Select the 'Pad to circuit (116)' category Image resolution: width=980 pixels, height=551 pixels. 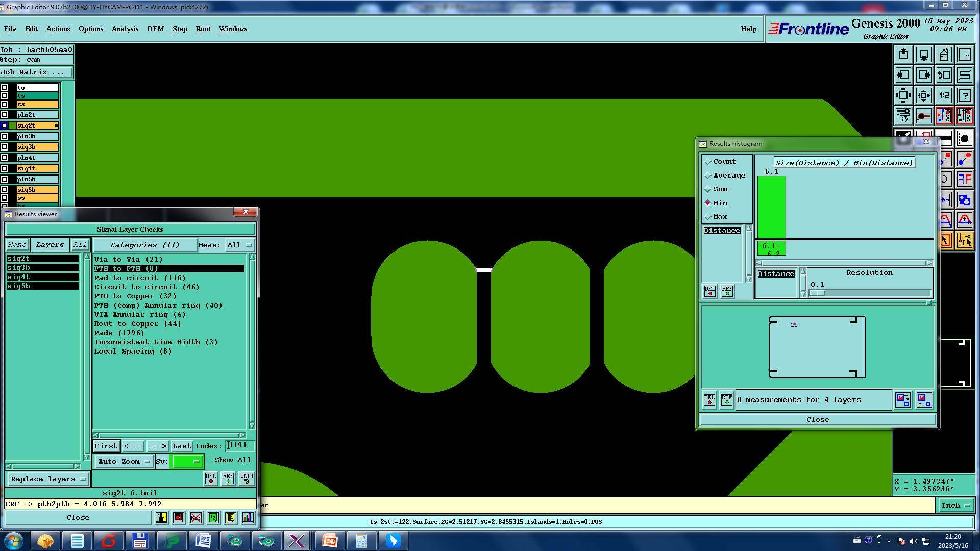pos(139,278)
